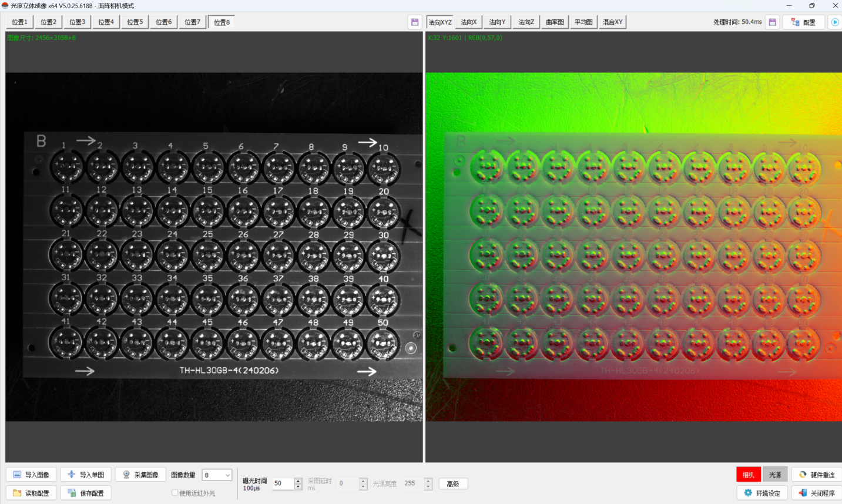Click the 高级 advanced button
The height and width of the screenshot is (504, 842).
(453, 484)
